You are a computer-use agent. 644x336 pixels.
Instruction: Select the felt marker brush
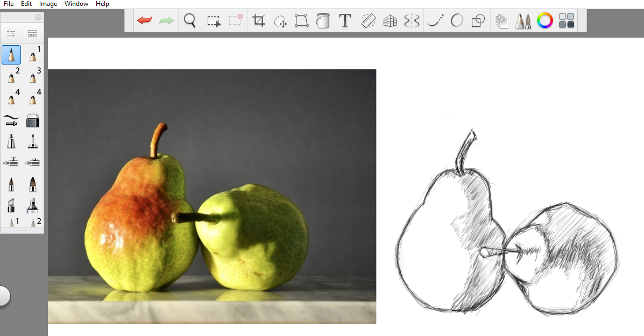pos(33,205)
